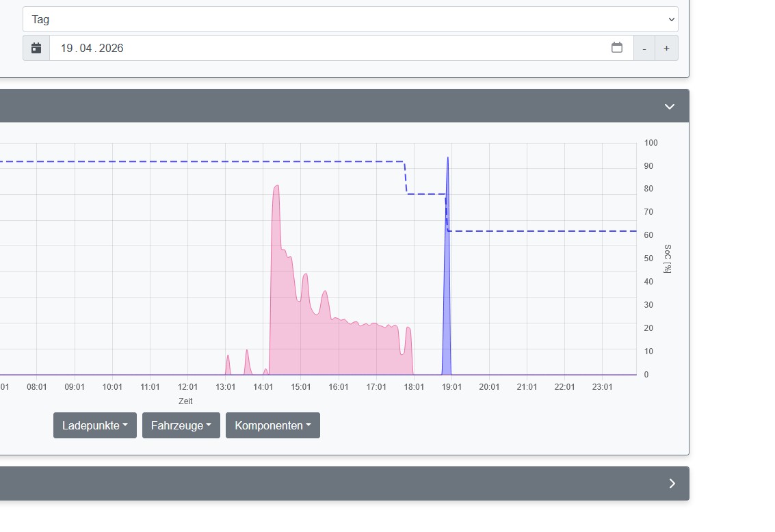This screenshot has height=532, width=775.
Task: Select the month value 04 in date field
Action: 86,49
